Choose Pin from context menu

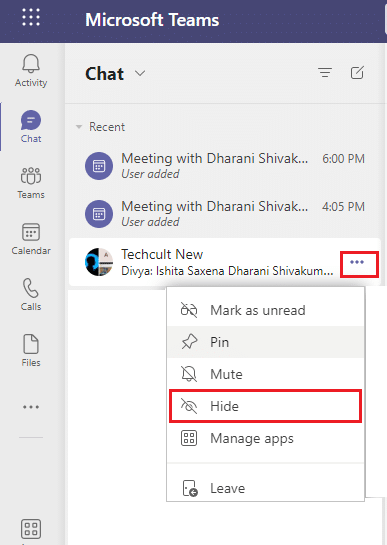coord(266,342)
